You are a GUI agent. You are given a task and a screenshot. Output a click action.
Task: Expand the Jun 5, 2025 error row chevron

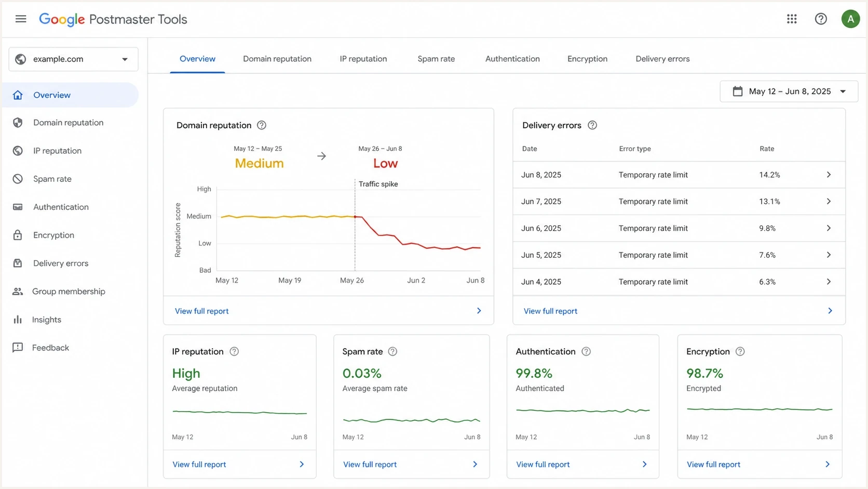pyautogui.click(x=829, y=255)
